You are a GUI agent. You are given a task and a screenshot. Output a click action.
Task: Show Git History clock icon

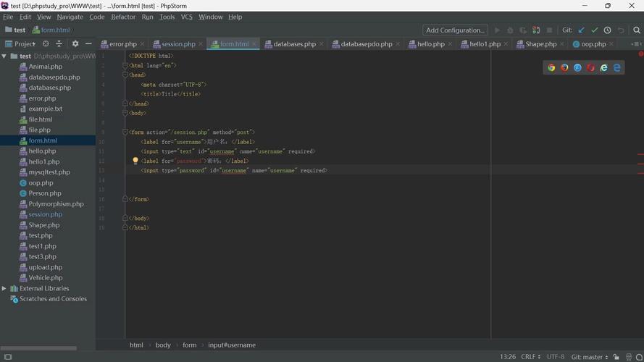(x=608, y=30)
